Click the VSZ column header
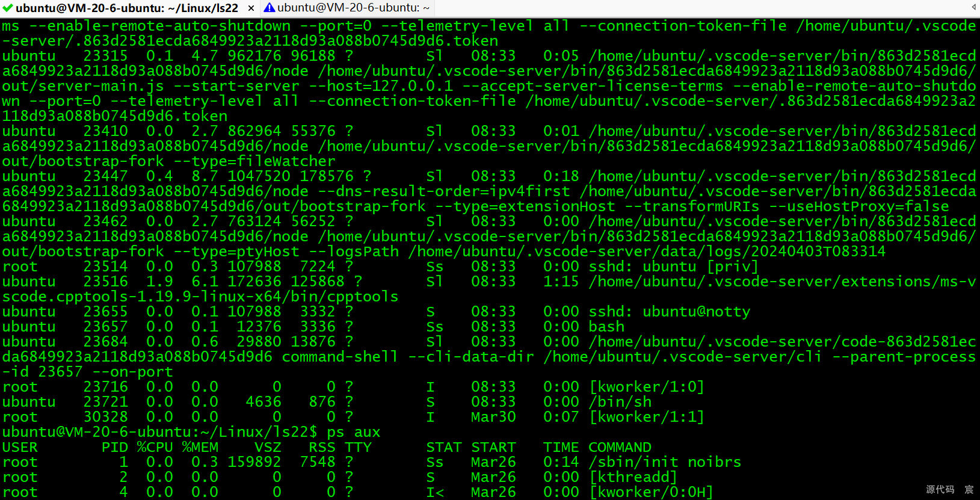Viewport: 980px width, 500px height. (268, 447)
